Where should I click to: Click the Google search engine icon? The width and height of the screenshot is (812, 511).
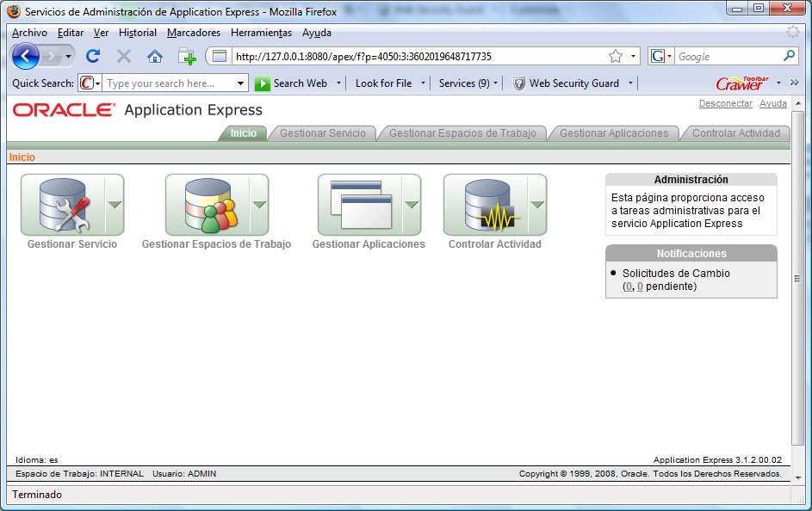(658, 56)
